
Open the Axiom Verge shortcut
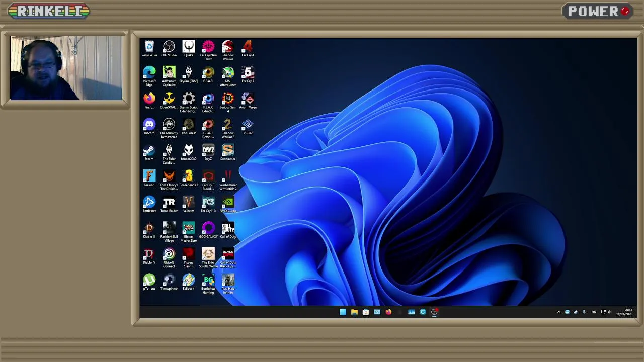(248, 99)
